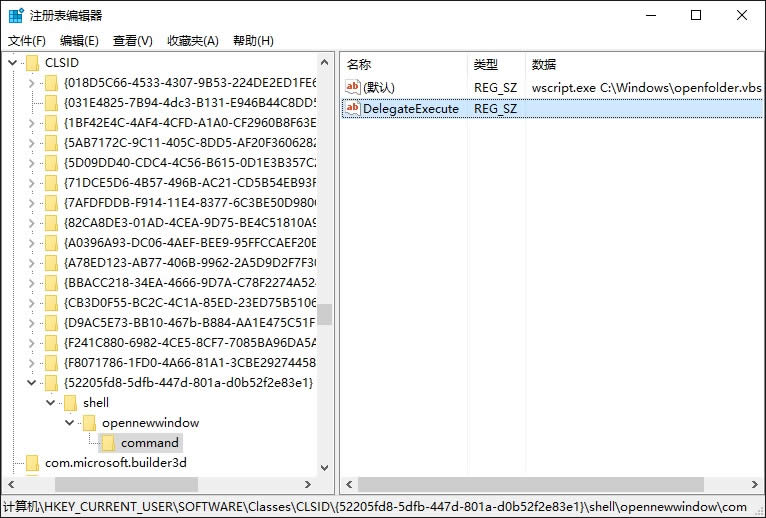This screenshot has height=518, width=766.
Task: Click the CLSID folder icon
Action: 32,63
